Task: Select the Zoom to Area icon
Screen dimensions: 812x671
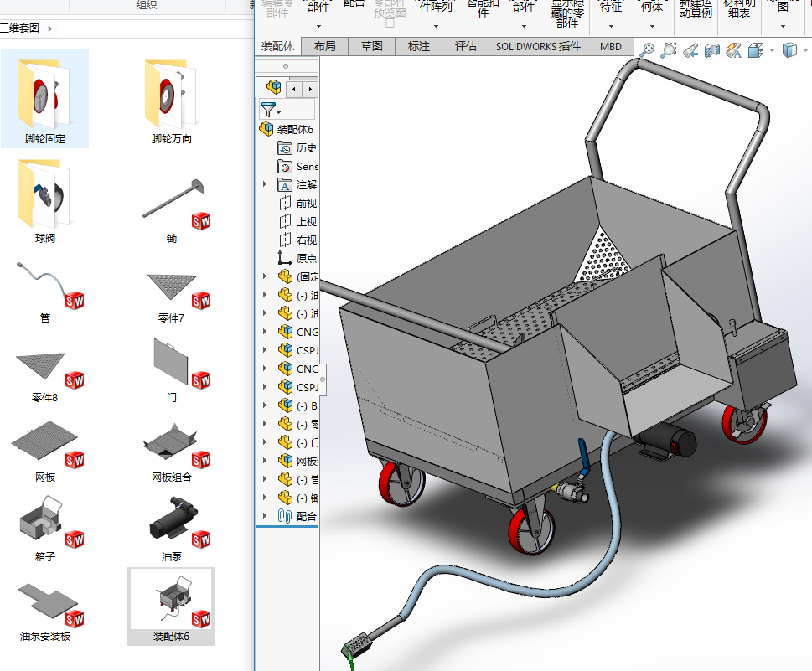Action: coord(668,51)
